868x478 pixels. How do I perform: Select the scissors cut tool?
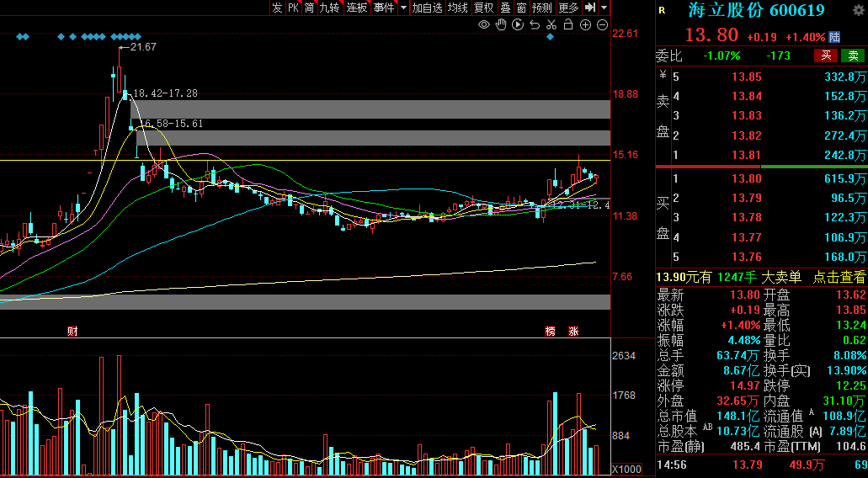[551, 24]
